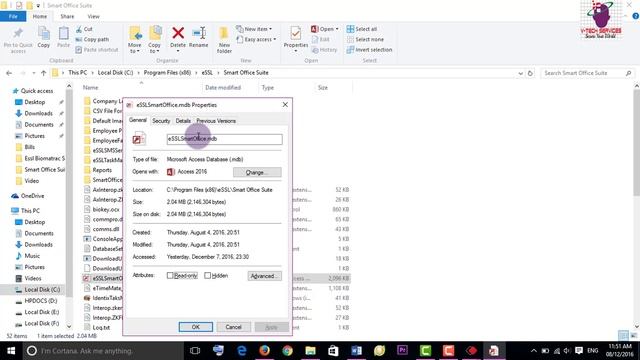Click the Cortana search box
640x360 pixels.
pyautogui.click(x=104, y=351)
